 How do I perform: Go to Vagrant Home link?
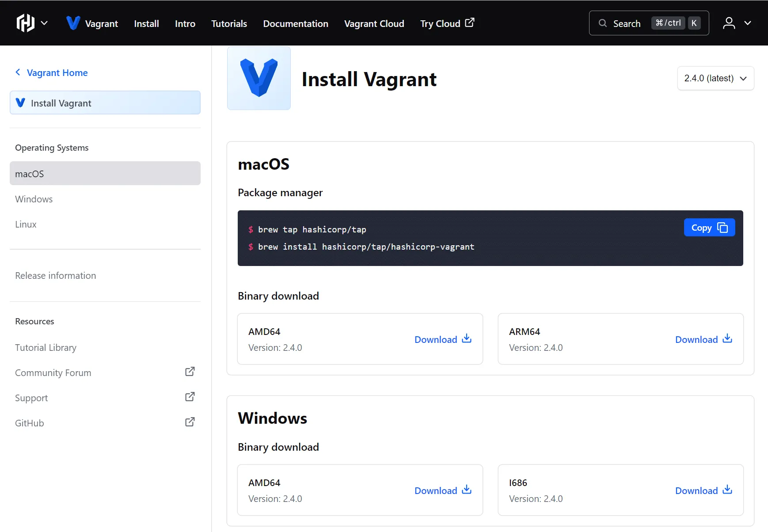click(57, 72)
